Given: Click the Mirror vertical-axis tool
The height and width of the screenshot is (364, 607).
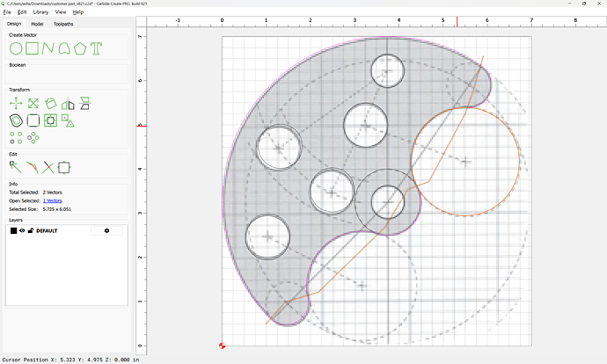Looking at the screenshot, I should click(68, 103).
